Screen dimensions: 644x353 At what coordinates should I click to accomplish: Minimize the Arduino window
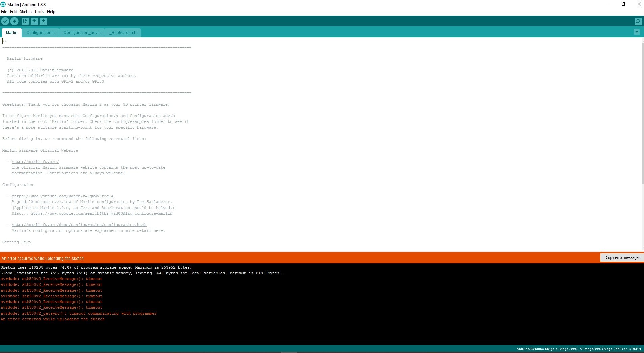pyautogui.click(x=609, y=4)
